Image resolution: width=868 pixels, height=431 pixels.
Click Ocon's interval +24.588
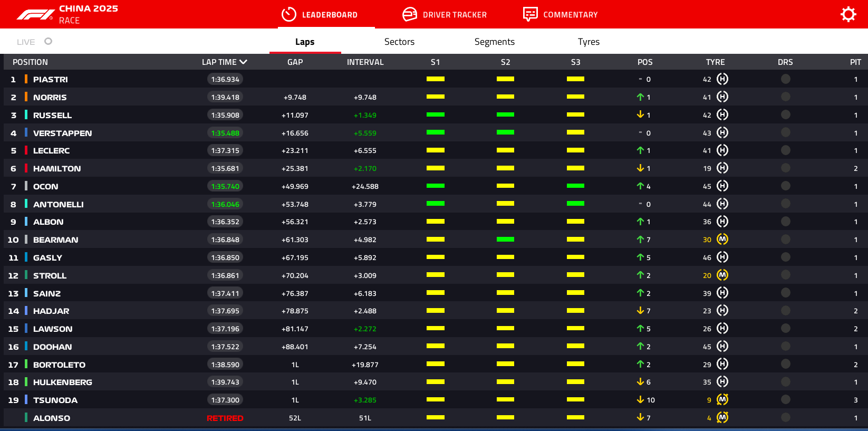tap(365, 187)
